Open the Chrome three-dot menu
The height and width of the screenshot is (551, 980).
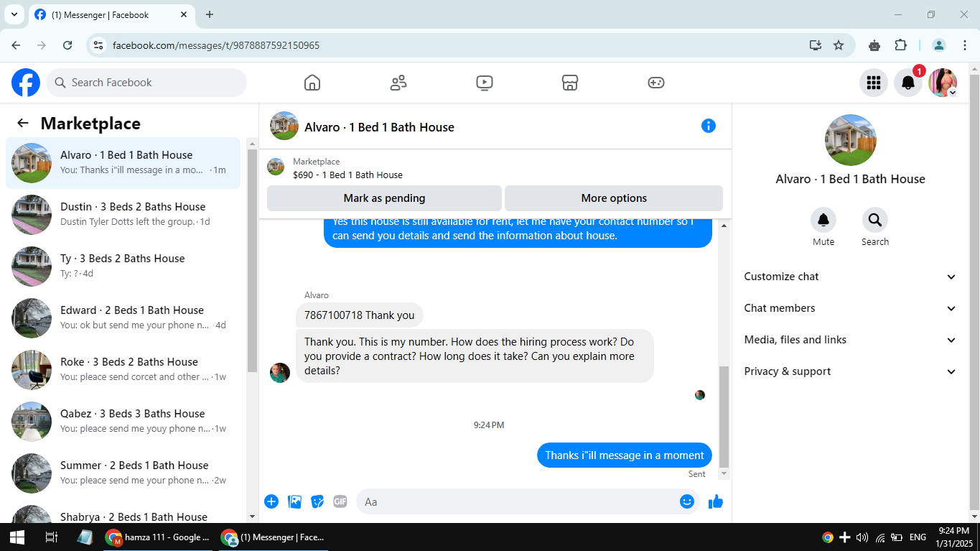click(x=965, y=45)
